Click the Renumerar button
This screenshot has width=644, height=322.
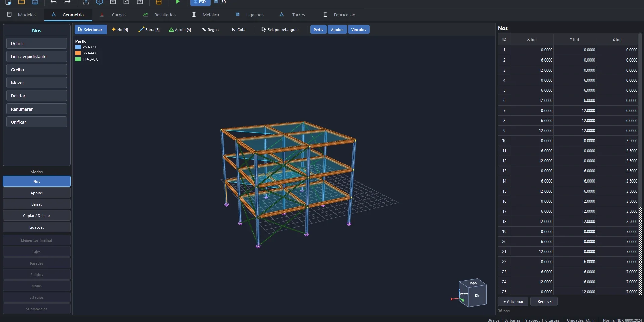[37, 109]
